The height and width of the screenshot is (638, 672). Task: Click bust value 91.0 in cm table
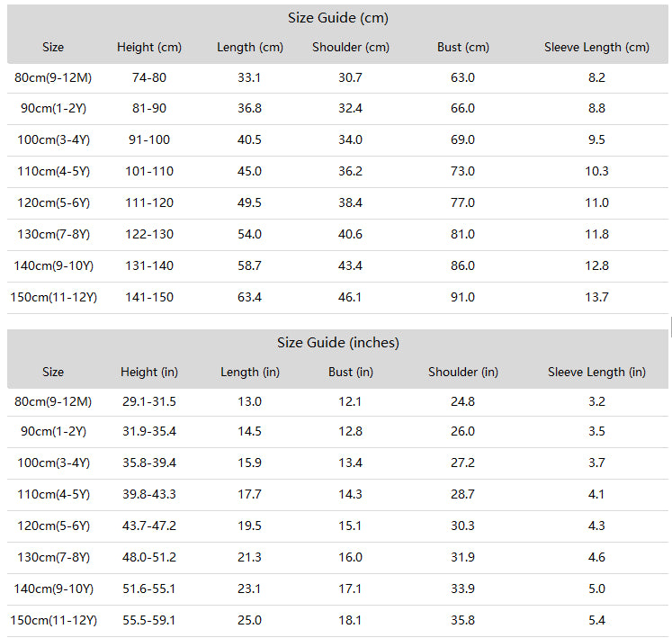coord(462,297)
